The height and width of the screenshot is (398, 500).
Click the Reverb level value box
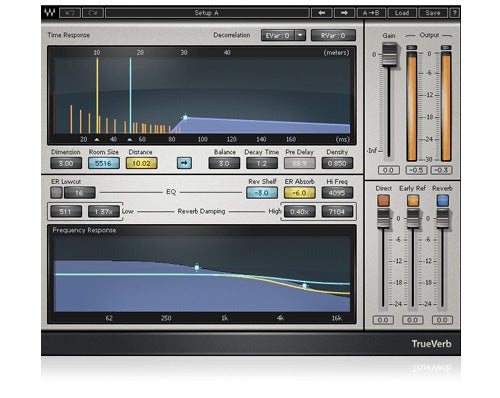coord(442,320)
